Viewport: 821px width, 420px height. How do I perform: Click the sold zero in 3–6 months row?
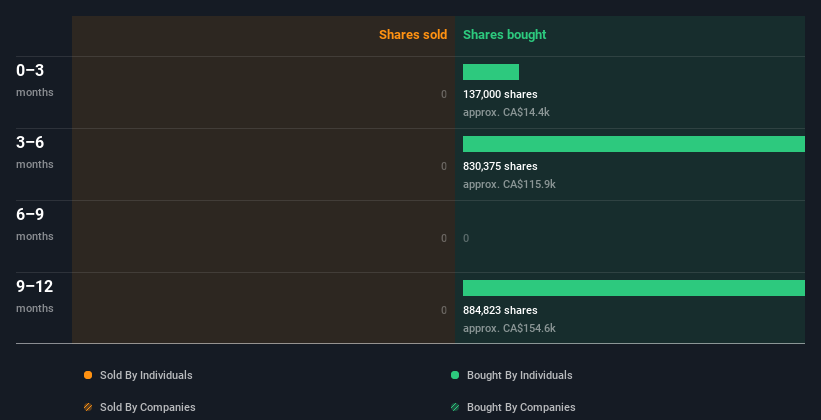click(444, 166)
